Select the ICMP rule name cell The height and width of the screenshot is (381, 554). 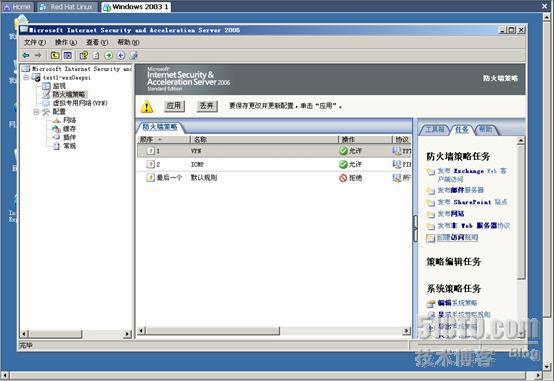(x=197, y=164)
